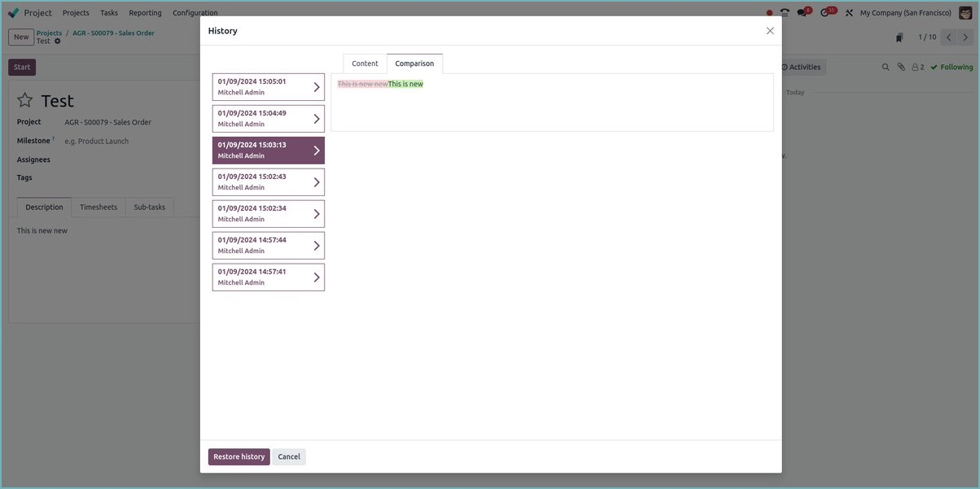Screen dimensions: 980x489
Task: Open the VoIP phone icon
Action: point(785,13)
